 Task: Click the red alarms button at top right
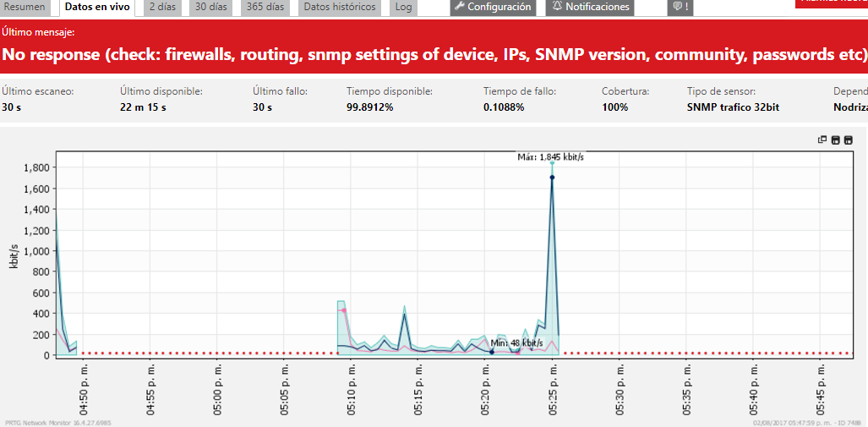pyautogui.click(x=832, y=3)
